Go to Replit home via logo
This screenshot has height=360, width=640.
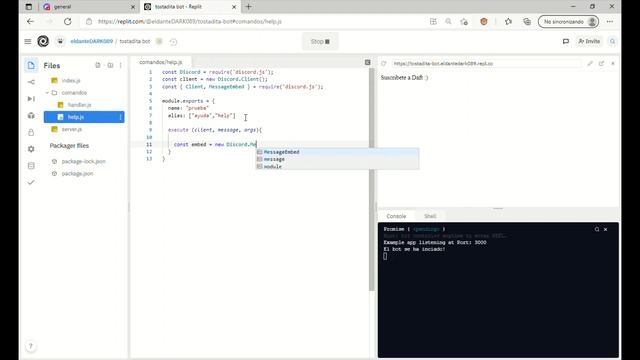(43, 41)
